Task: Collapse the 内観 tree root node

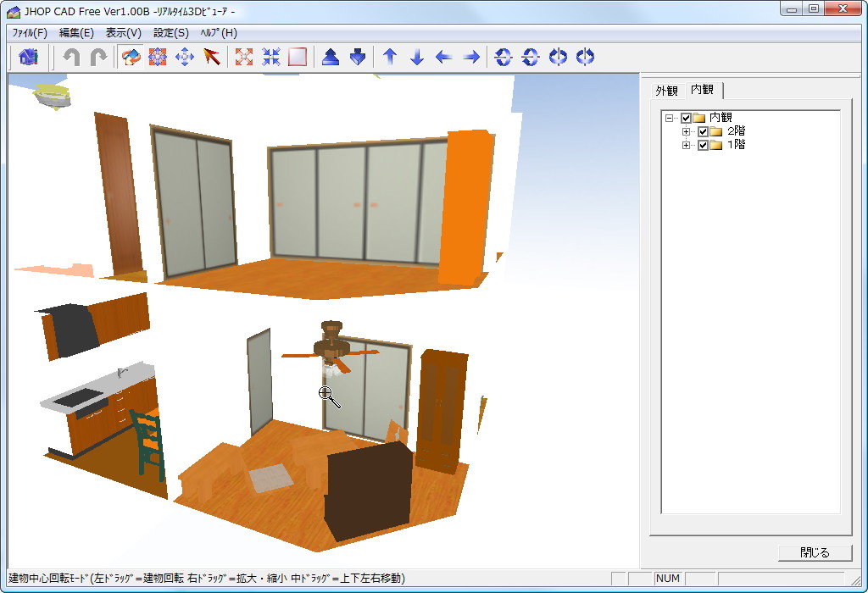Action: 670,118
